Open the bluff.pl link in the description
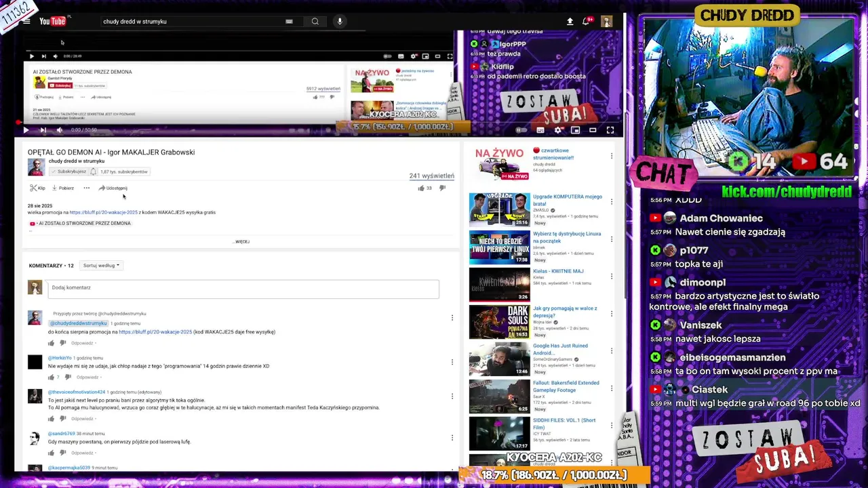Screen dimensions: 868x488 [x=103, y=212]
